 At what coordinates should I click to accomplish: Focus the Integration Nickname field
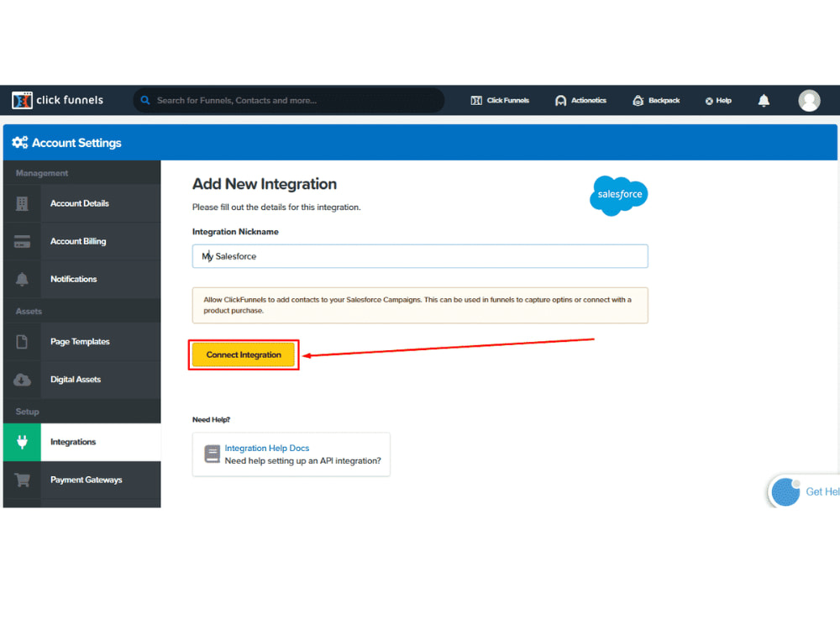tap(420, 256)
